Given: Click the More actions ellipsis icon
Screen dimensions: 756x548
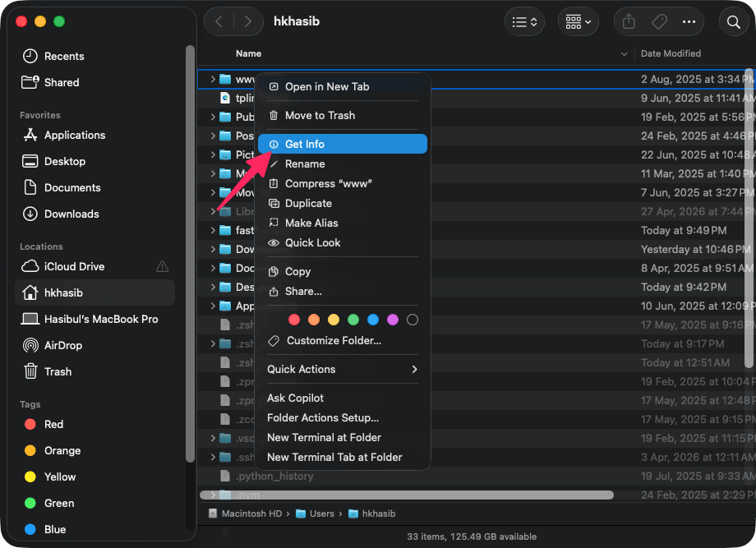Looking at the screenshot, I should (x=689, y=21).
